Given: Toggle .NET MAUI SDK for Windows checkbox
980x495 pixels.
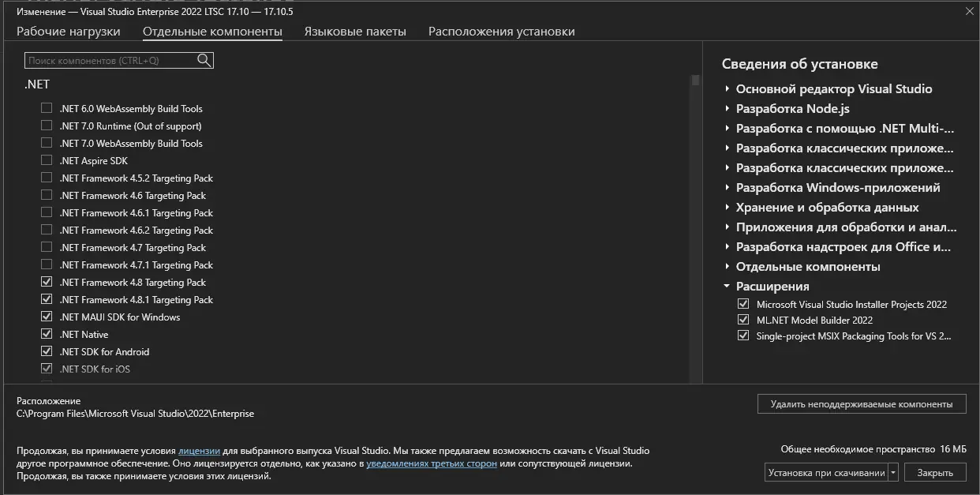Looking at the screenshot, I should coord(47,317).
